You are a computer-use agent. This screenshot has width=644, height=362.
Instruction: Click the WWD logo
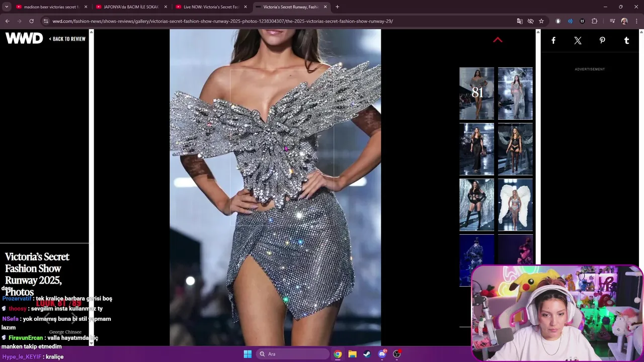(x=24, y=39)
